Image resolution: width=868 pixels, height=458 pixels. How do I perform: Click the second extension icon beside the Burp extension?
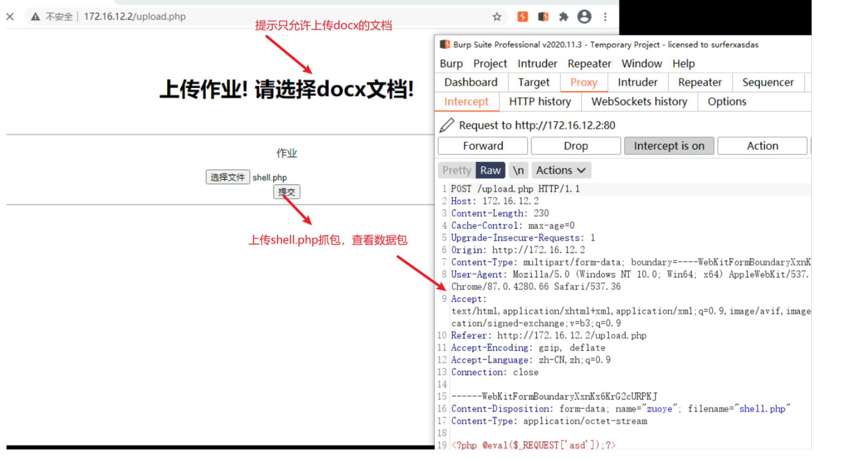click(x=543, y=17)
